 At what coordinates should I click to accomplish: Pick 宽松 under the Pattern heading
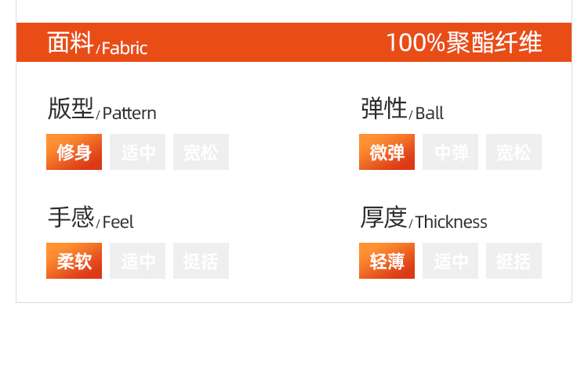201,152
